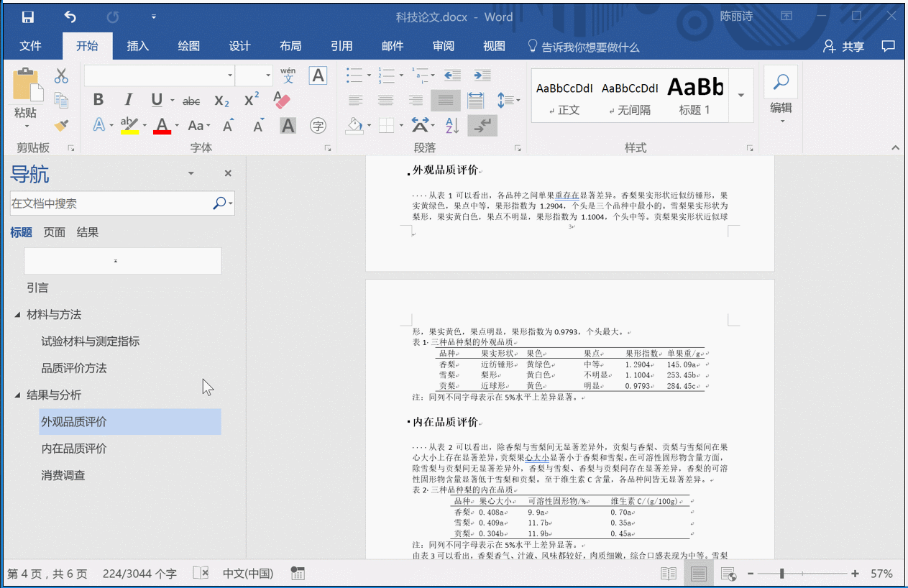Viewport: 908px width, 588px height.
Task: Click the 中文(中国) language indicator
Action: click(248, 574)
